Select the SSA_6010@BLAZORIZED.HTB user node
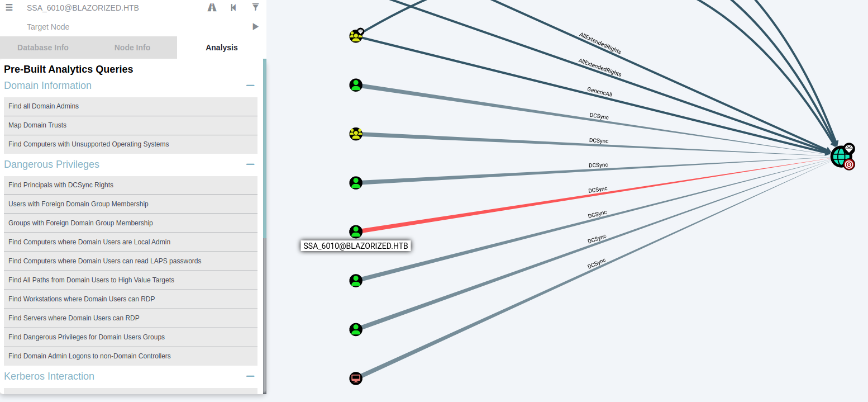The image size is (868, 402). pyautogui.click(x=356, y=231)
